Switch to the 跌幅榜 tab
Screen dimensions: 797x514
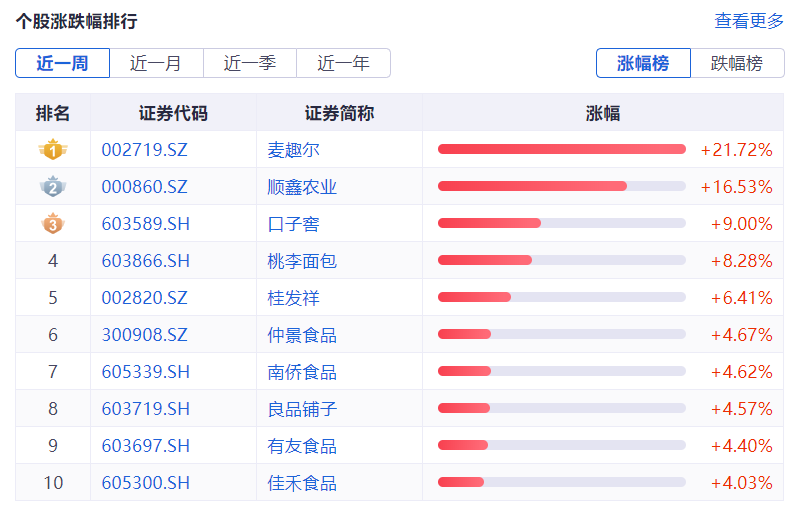click(x=737, y=63)
